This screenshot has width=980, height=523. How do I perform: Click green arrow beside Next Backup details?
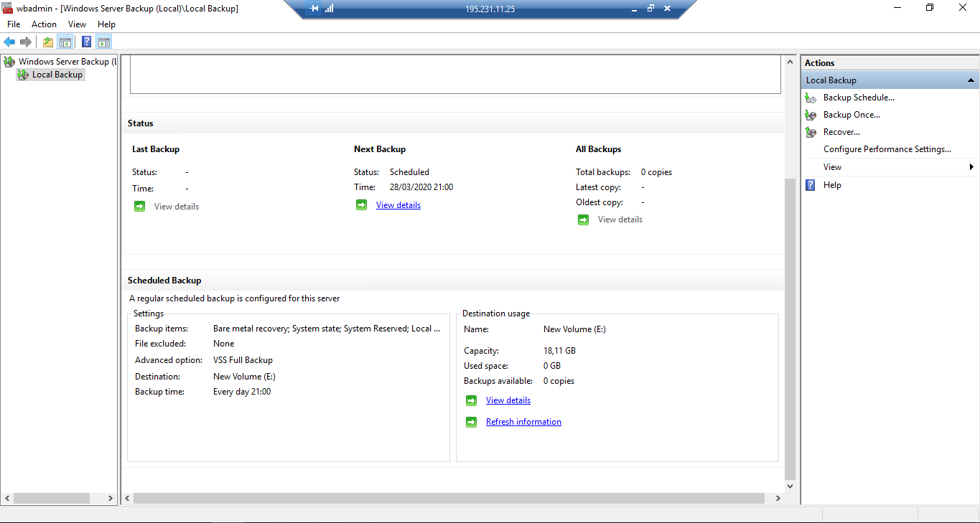(361, 205)
